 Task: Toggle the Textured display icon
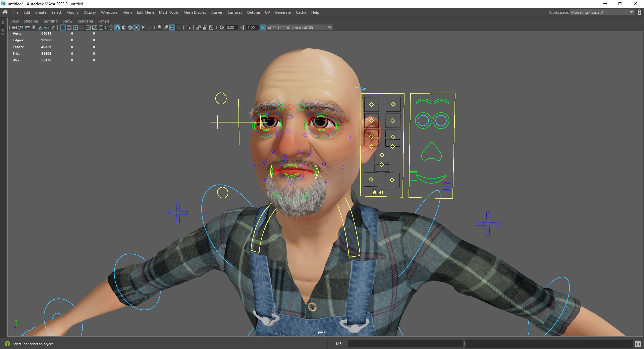pyautogui.click(x=137, y=28)
